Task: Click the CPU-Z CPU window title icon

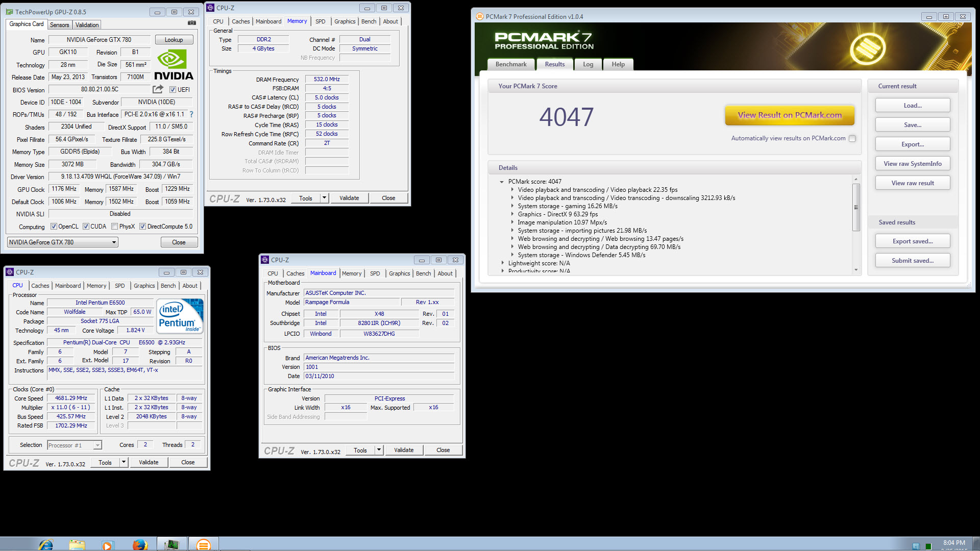Action: 10,272
